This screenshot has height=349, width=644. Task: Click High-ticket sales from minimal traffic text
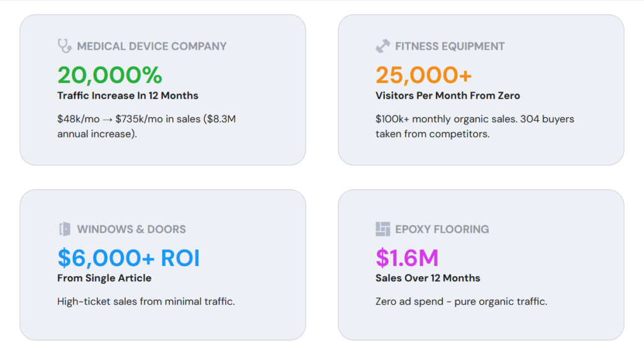point(146,301)
